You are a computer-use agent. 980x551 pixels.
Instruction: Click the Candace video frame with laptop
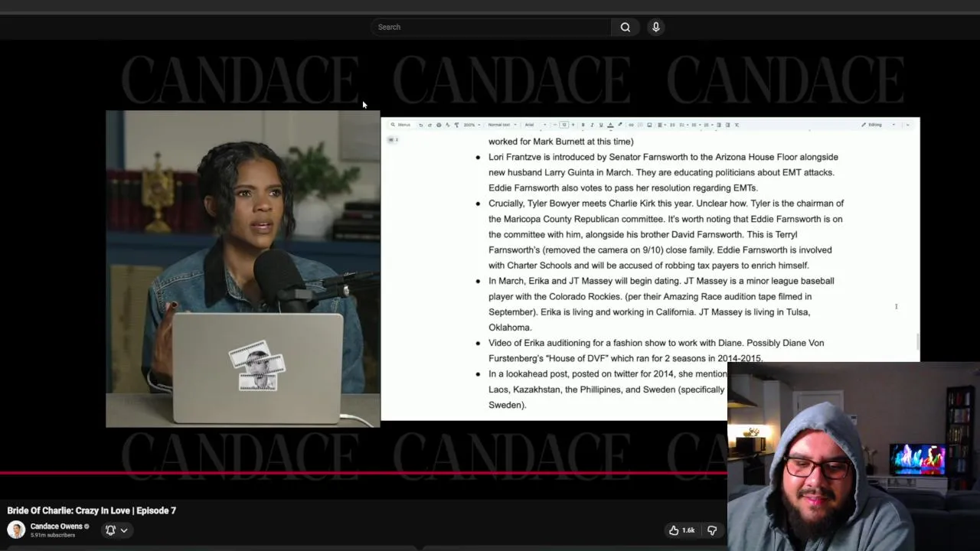(243, 269)
